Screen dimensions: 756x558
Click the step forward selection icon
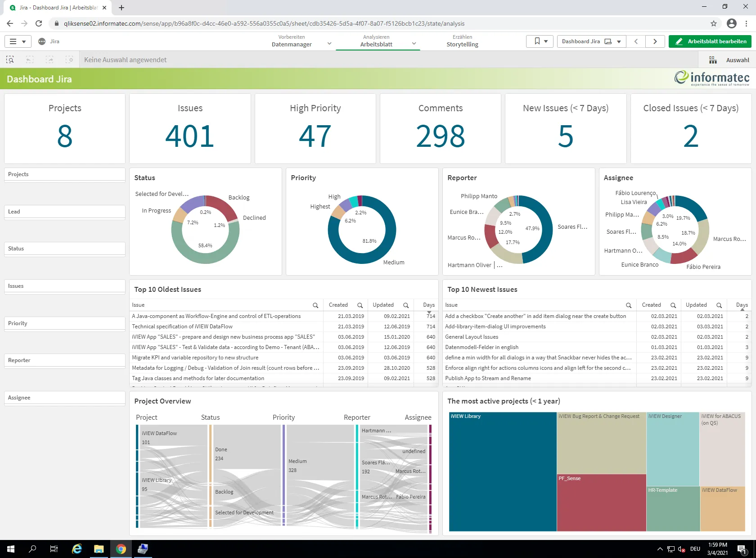tap(49, 59)
